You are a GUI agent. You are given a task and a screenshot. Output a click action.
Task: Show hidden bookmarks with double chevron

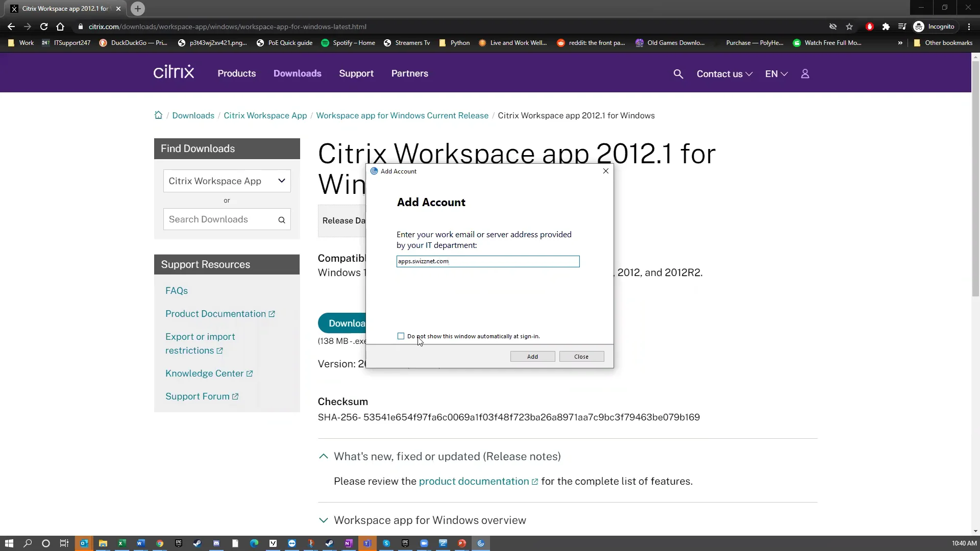point(900,43)
